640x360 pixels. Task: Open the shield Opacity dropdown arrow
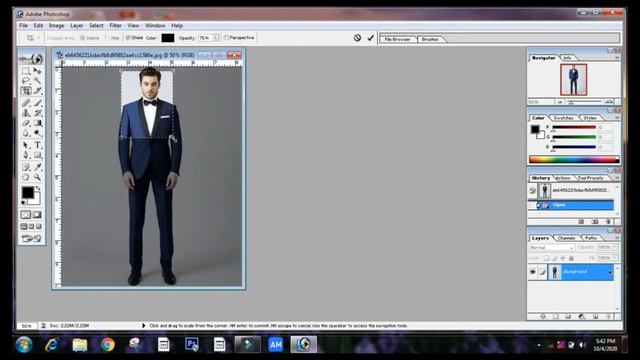point(216,38)
